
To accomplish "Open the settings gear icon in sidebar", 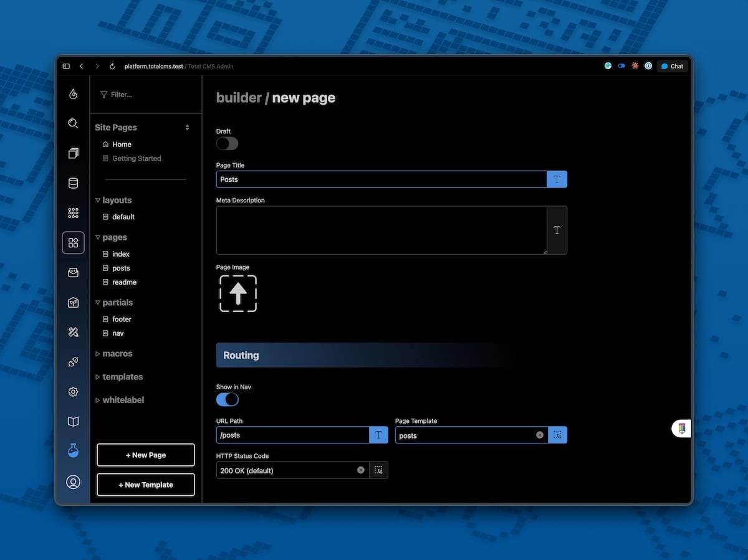I will tap(73, 392).
